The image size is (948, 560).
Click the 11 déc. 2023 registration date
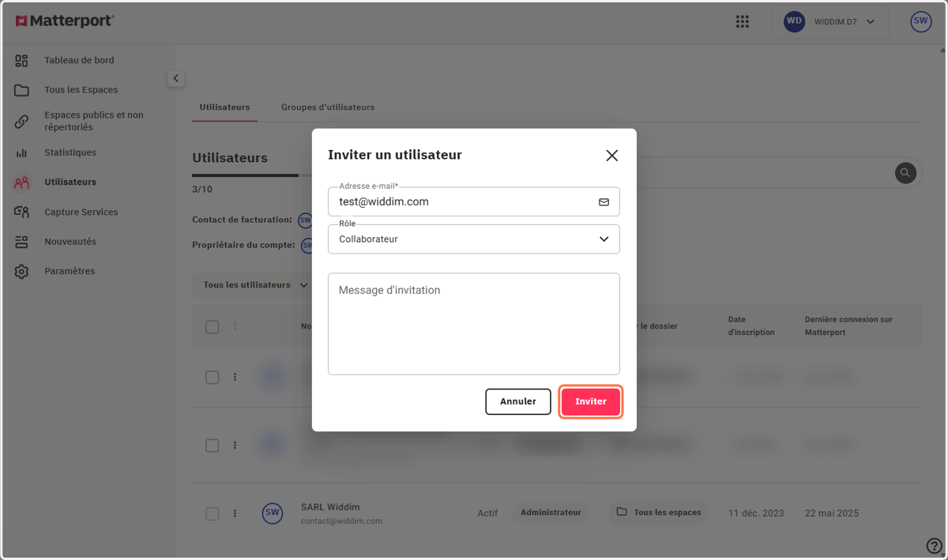756,513
